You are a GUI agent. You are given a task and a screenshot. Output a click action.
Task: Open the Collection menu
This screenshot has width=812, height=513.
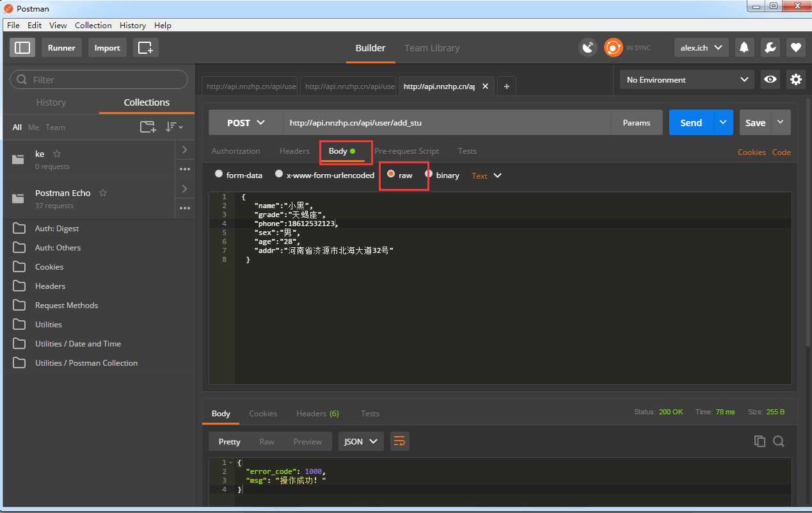(93, 25)
